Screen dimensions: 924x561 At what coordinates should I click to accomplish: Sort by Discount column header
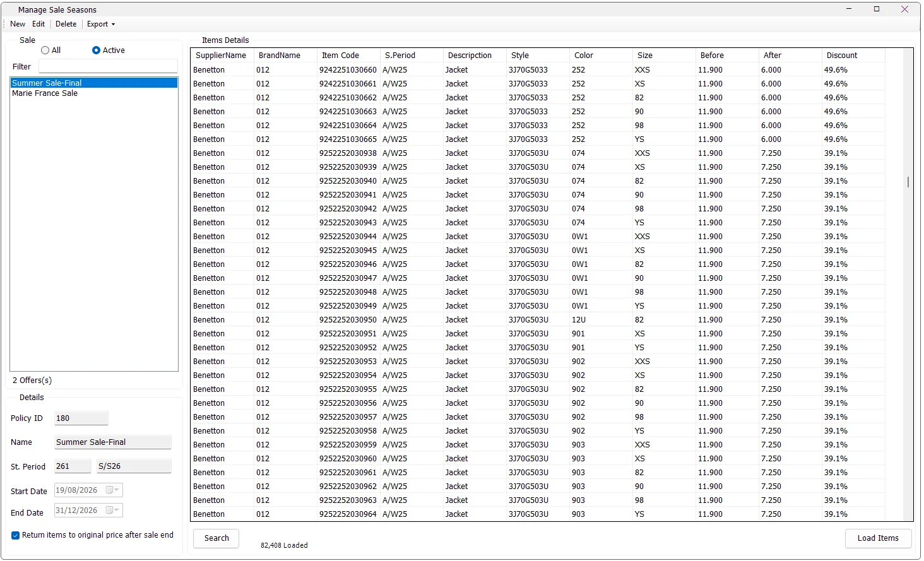853,56
